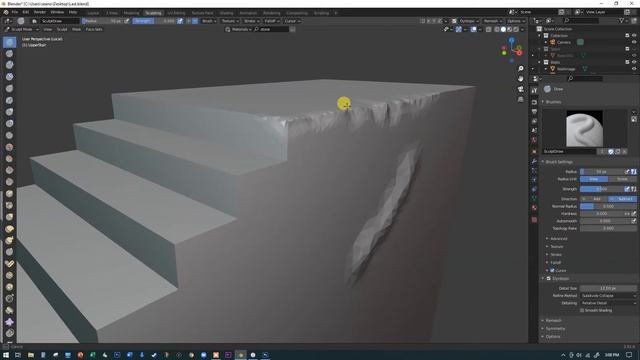The height and width of the screenshot is (360, 640).
Task: Open Detailing method dropdown
Action: 608,303
